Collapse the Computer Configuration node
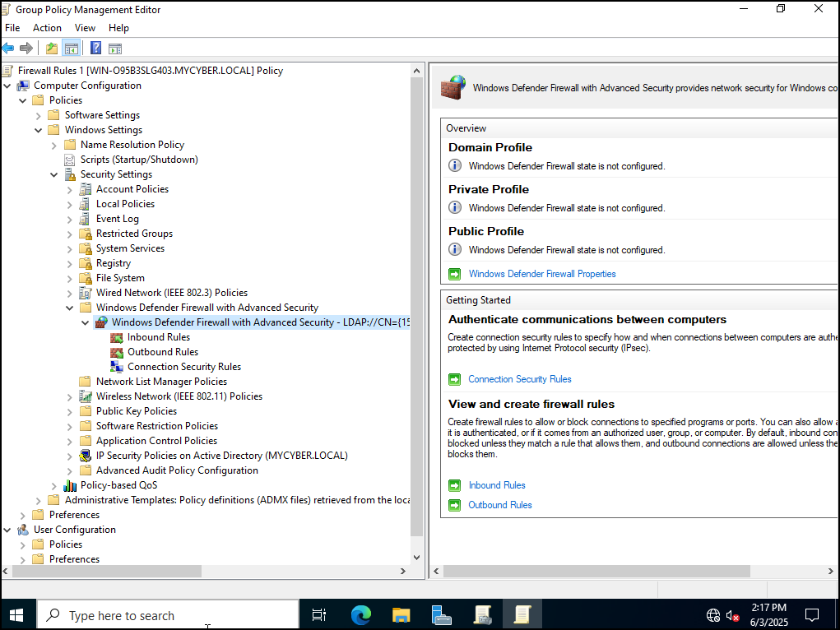This screenshot has height=630, width=840. point(7,86)
